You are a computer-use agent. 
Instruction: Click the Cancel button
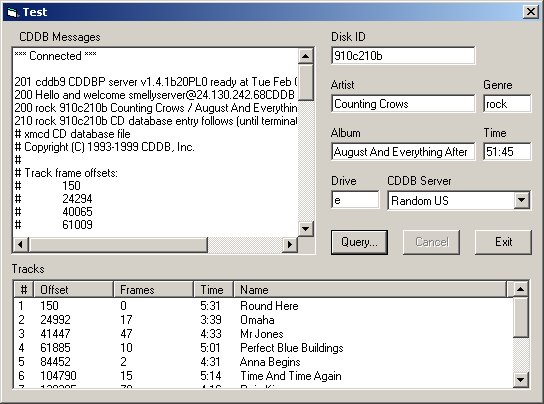(x=431, y=242)
